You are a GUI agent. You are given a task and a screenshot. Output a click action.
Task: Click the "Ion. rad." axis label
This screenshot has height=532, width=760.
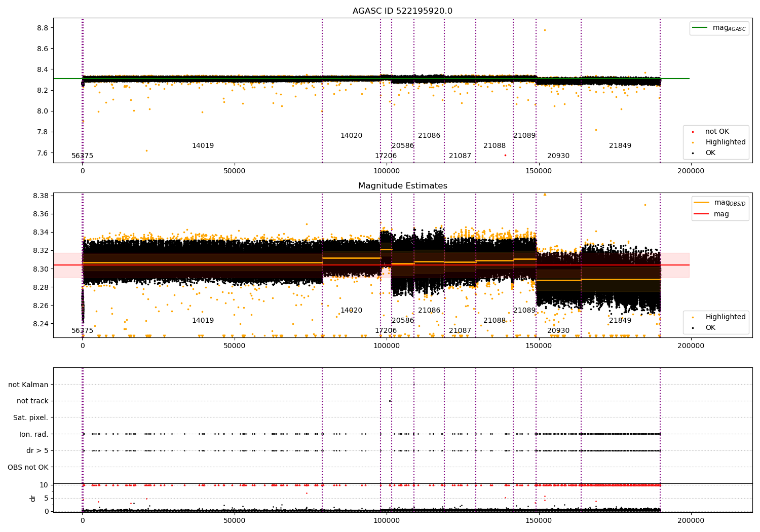click(34, 434)
